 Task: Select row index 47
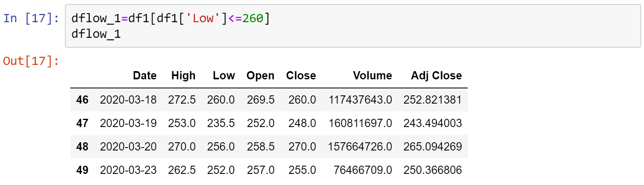pos(83,123)
